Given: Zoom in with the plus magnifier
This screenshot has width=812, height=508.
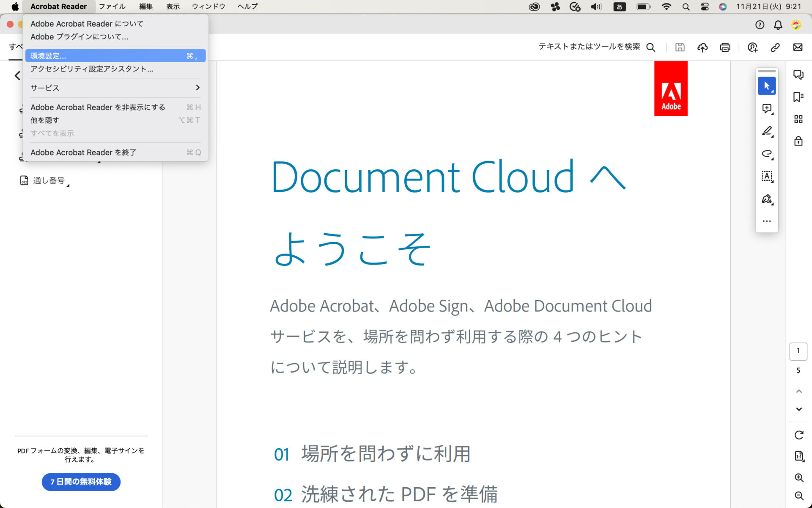Looking at the screenshot, I should pos(798,478).
